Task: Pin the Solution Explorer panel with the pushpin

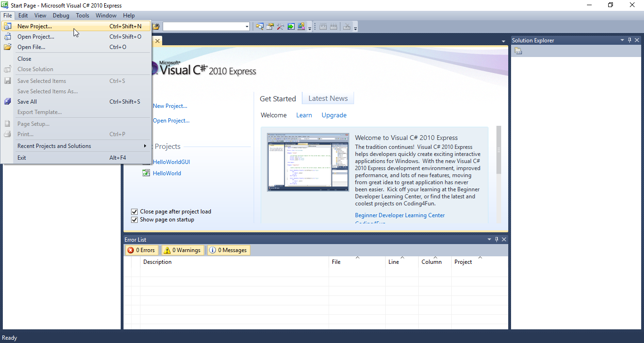Action: [629, 41]
